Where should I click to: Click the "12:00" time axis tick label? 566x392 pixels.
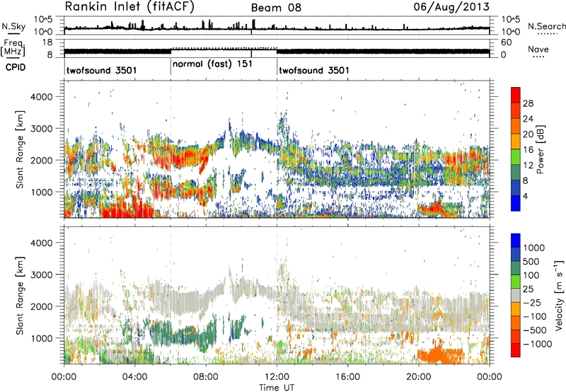pyautogui.click(x=277, y=377)
